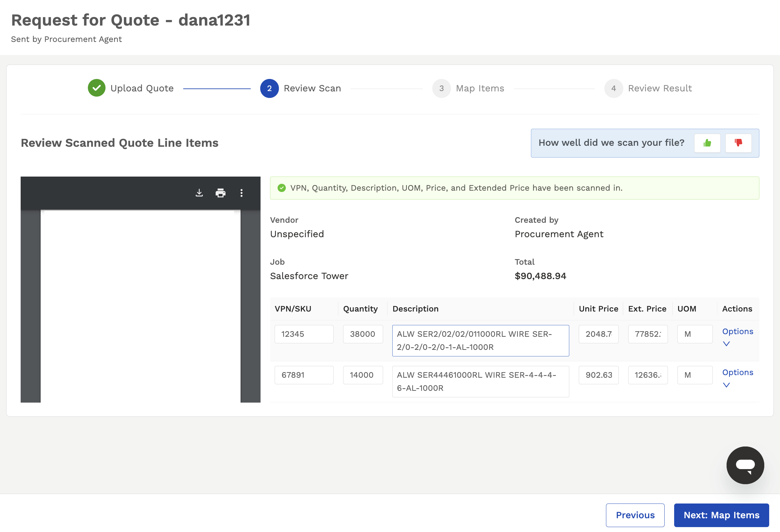The width and height of the screenshot is (780, 532).
Task: Print the quote PDF
Action: coord(220,193)
